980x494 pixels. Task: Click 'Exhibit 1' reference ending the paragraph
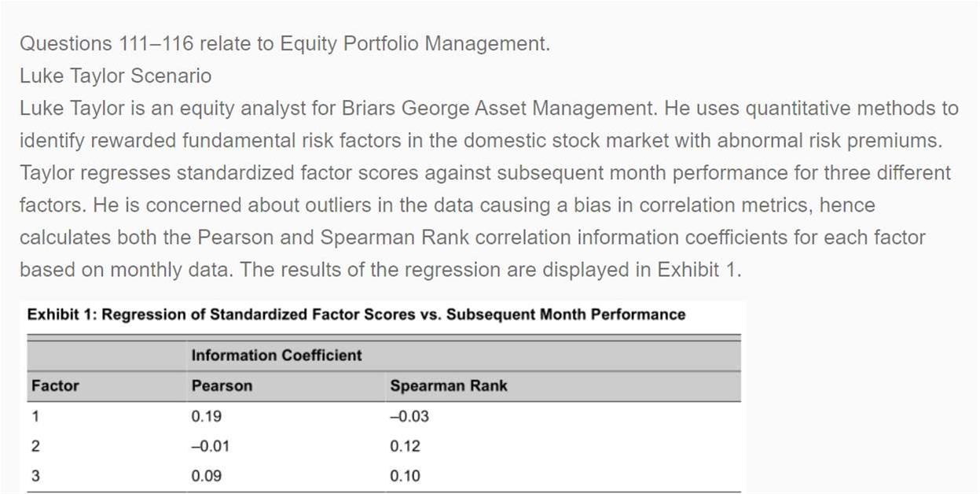(x=696, y=269)
